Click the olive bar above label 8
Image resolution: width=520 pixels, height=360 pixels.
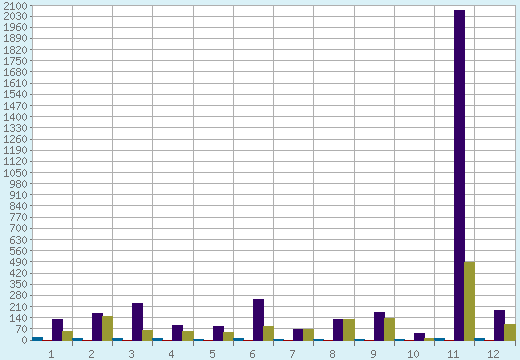click(349, 330)
